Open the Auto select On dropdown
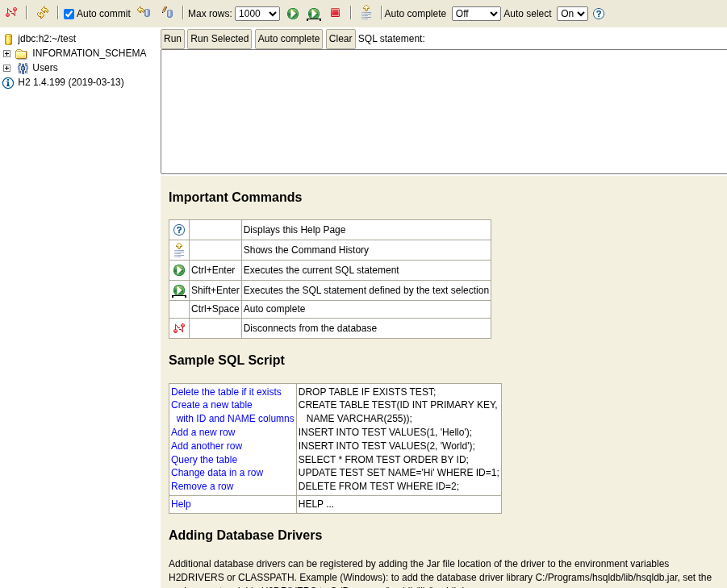This screenshot has height=588, width=727. 572,14
